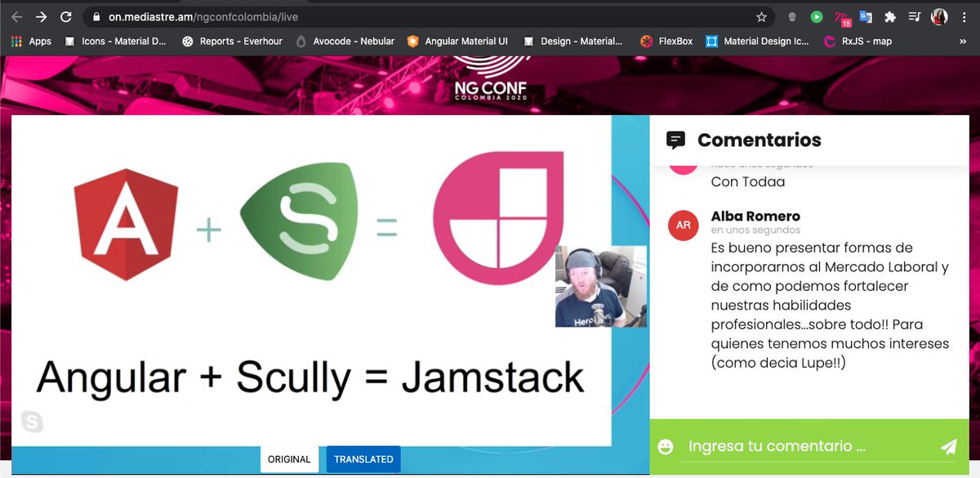Viewport: 980px width, 478px height.
Task: Open the Google Translate extension
Action: coord(866,16)
